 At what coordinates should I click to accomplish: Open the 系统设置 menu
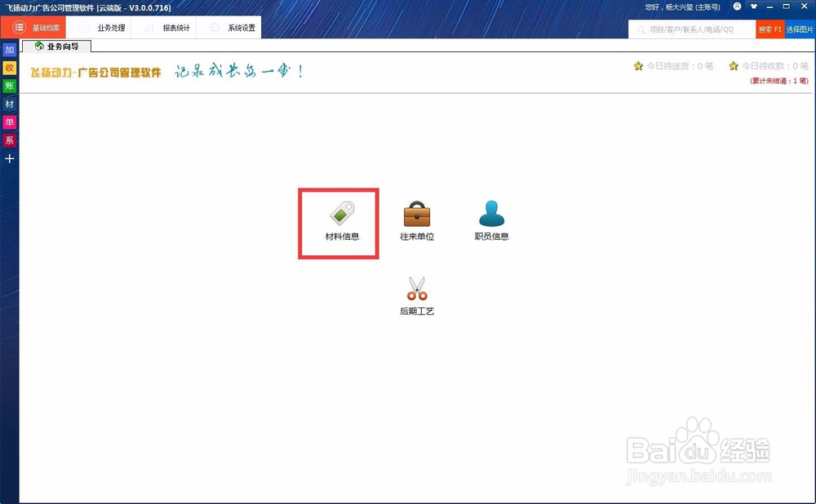[x=237, y=27]
